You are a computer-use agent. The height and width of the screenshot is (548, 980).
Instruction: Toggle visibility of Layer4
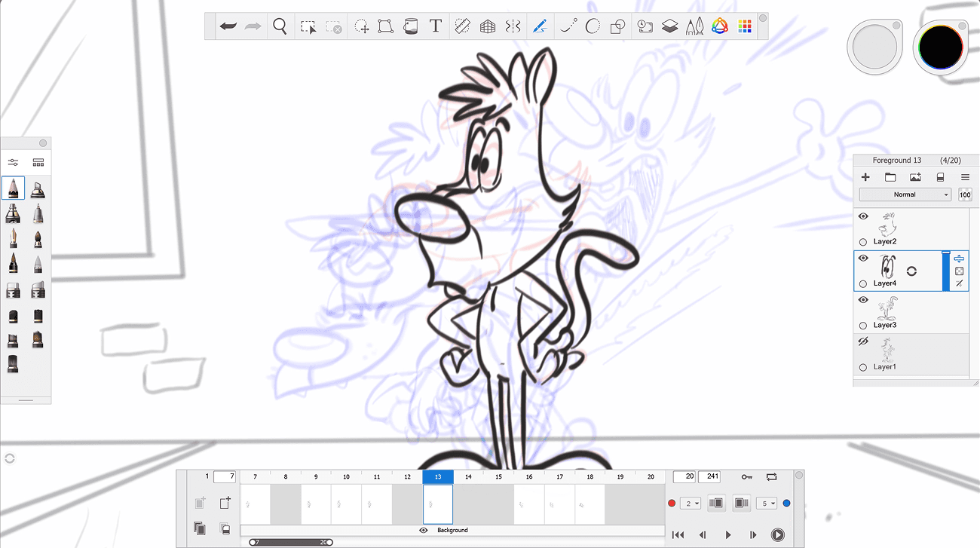(864, 259)
